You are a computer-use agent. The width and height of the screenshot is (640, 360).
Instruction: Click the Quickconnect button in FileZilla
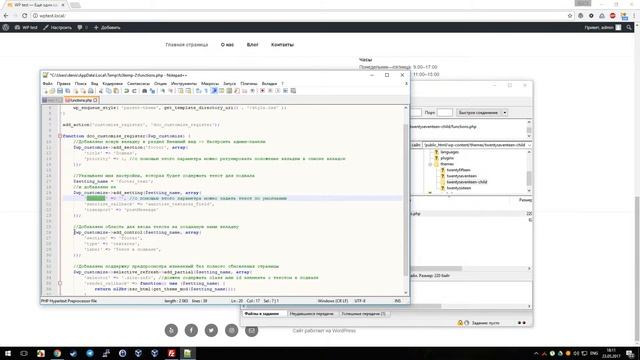tap(478, 112)
